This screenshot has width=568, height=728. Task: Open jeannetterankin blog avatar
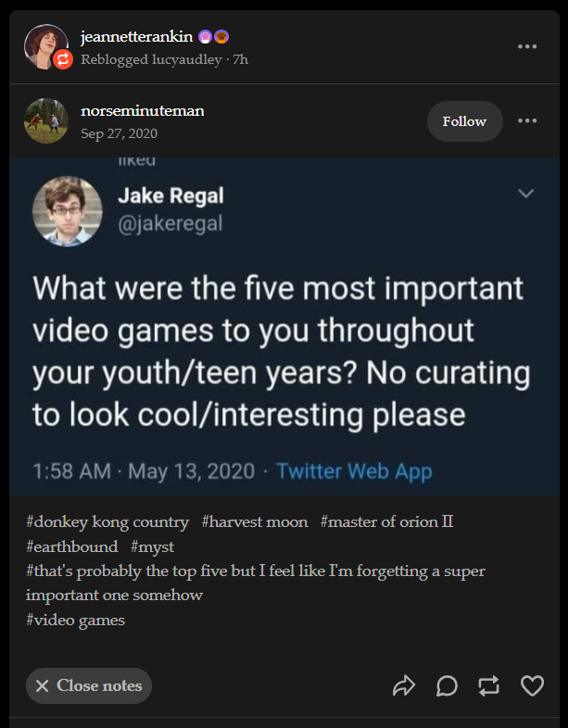(45, 44)
